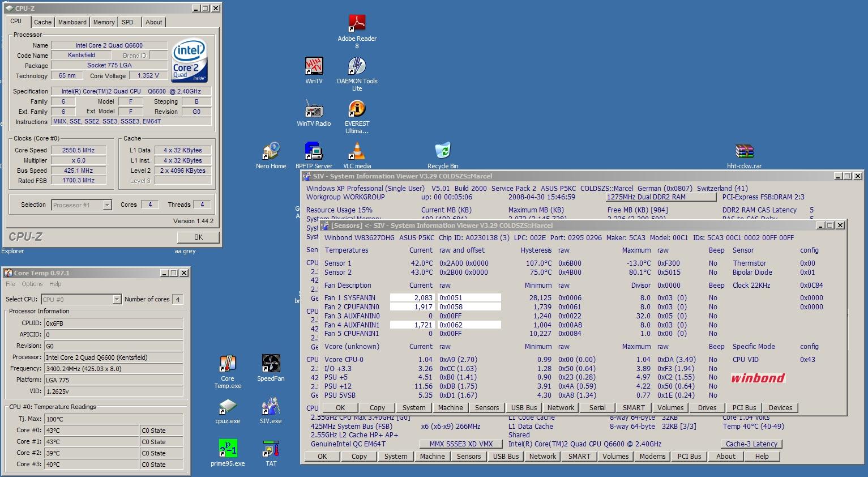
Task: Click Core Temp Frequency field
Action: coord(113,368)
